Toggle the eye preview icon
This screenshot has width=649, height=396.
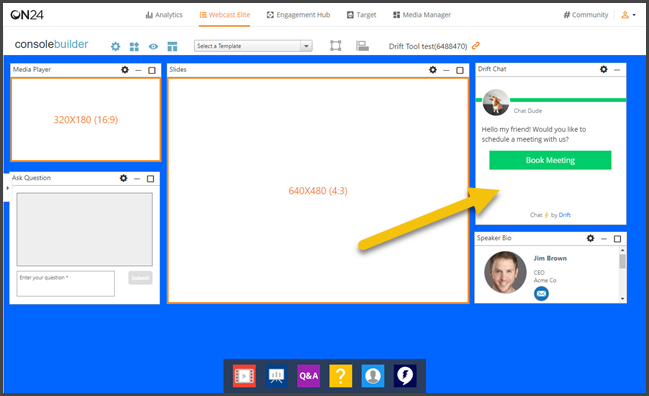point(153,46)
